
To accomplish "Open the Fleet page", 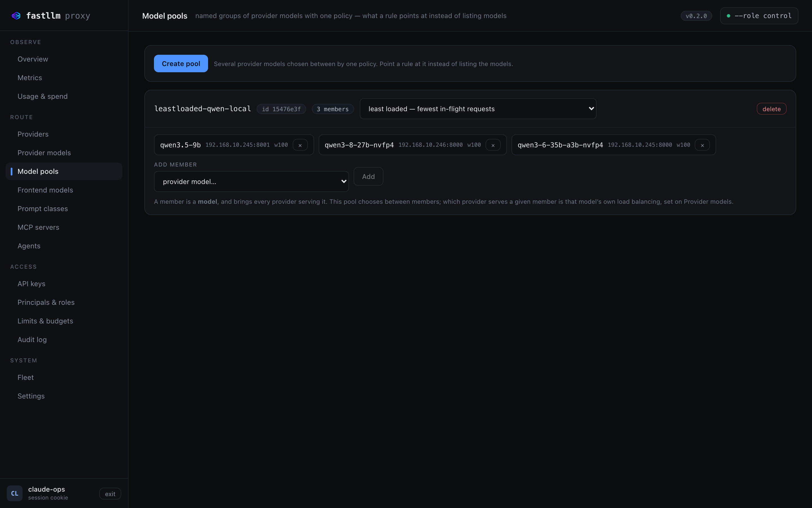I will [x=64, y=378].
